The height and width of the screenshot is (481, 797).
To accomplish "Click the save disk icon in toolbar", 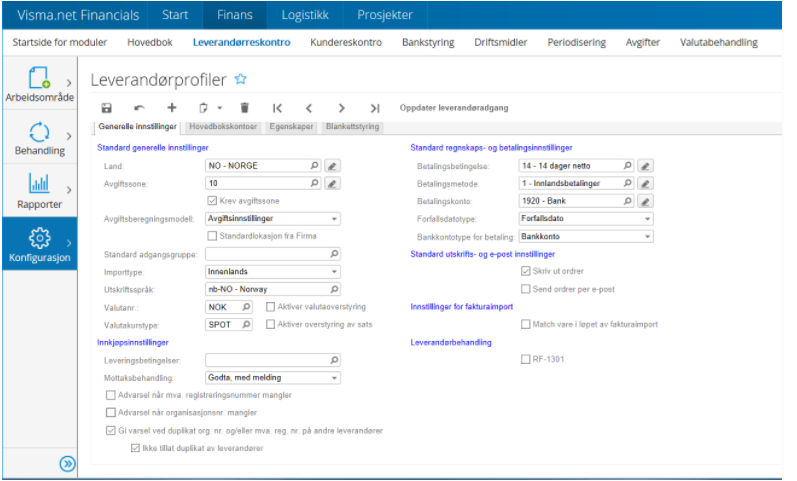I will 107,108.
